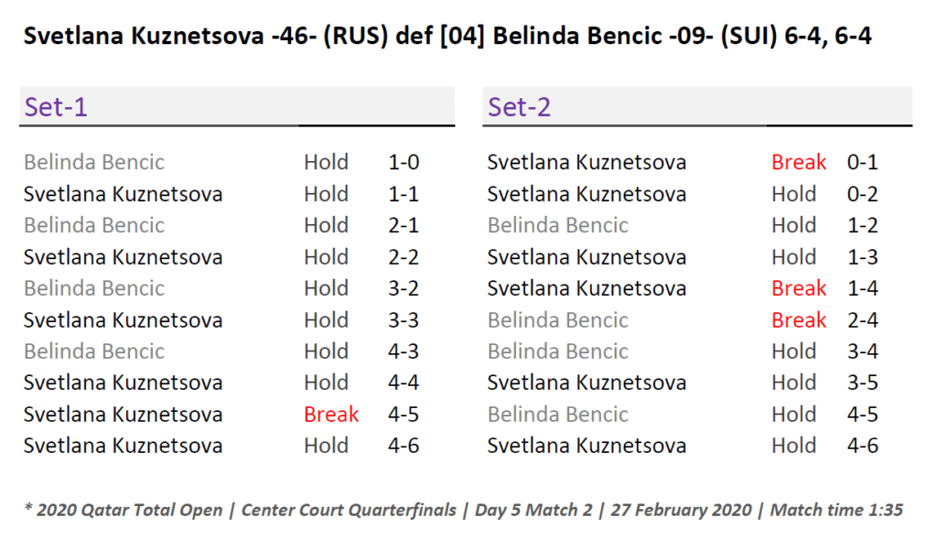Image resolution: width=937 pixels, height=560 pixels.
Task: Click the red Break label beside score 0-1
Action: (799, 163)
